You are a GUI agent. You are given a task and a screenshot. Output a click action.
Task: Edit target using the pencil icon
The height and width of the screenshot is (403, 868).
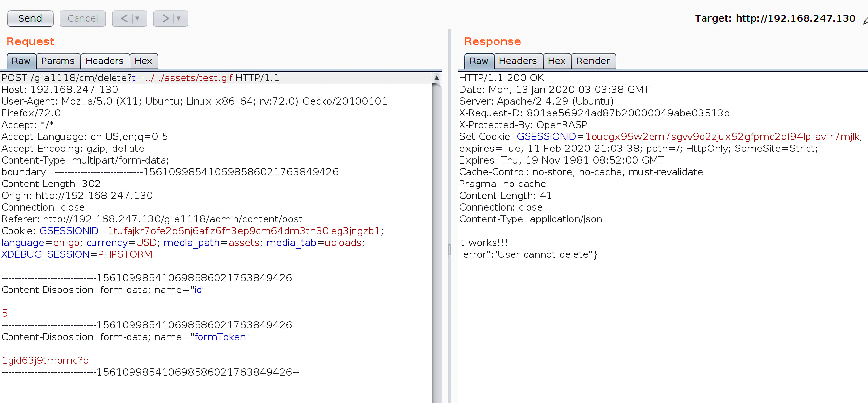(865, 21)
